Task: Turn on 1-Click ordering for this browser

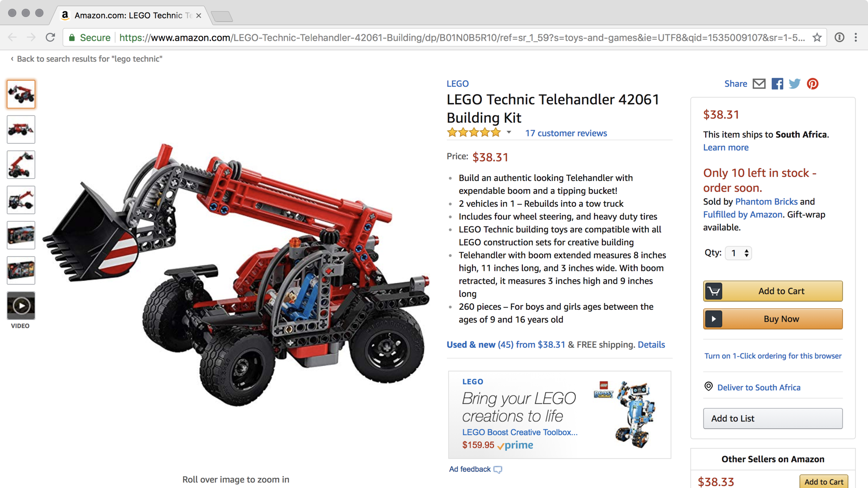Action: click(x=773, y=356)
